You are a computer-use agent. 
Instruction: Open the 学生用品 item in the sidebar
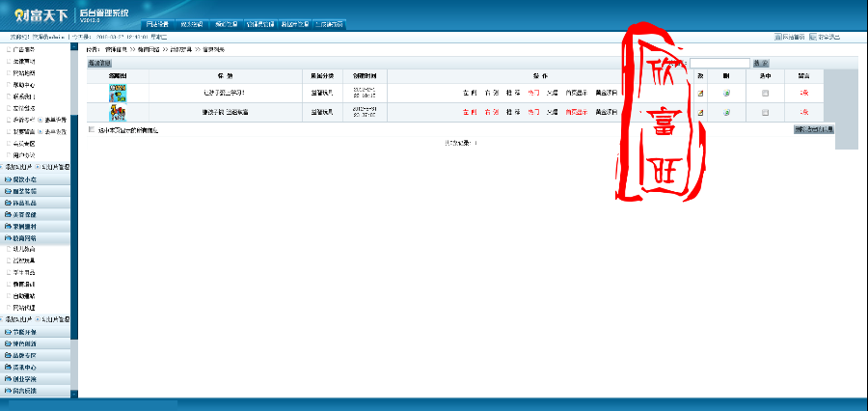pos(24,272)
